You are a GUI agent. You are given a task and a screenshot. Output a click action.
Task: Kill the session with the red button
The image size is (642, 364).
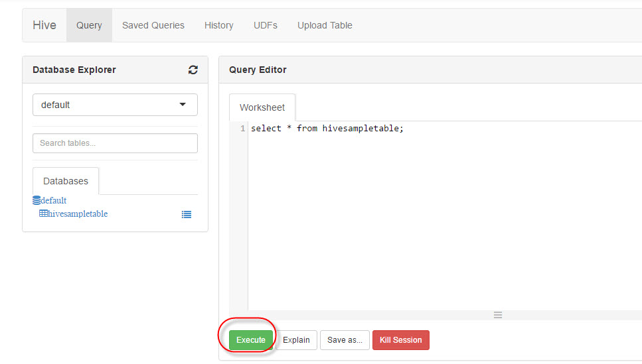coord(400,340)
